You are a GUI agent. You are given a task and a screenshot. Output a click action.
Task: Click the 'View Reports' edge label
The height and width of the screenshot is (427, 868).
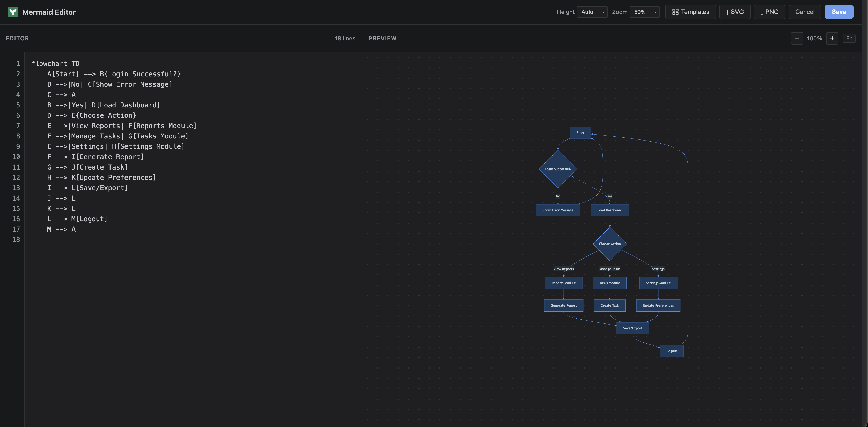pyautogui.click(x=563, y=269)
